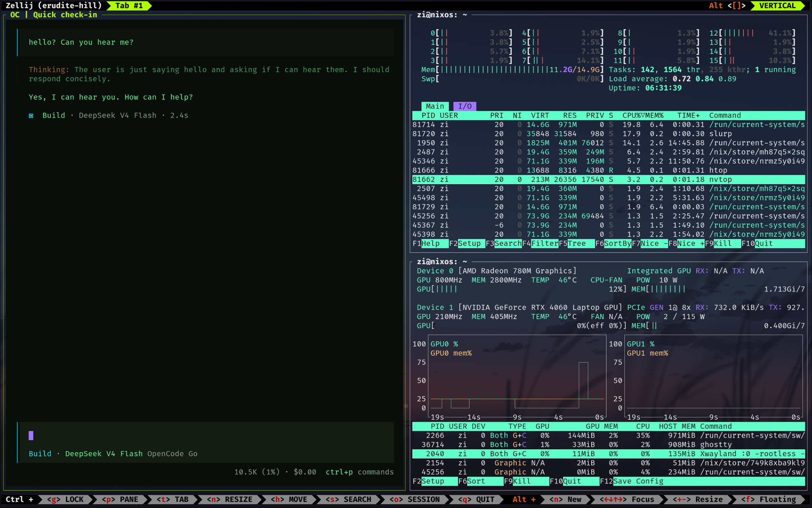Click the Build square icon next to DeepSeek V4 Flash 2.4s
This screenshot has width=812, height=508.
coord(31,116)
